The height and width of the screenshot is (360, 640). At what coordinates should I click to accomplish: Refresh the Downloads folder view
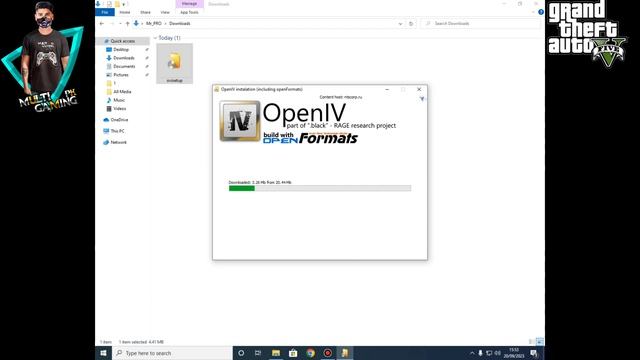[411, 24]
